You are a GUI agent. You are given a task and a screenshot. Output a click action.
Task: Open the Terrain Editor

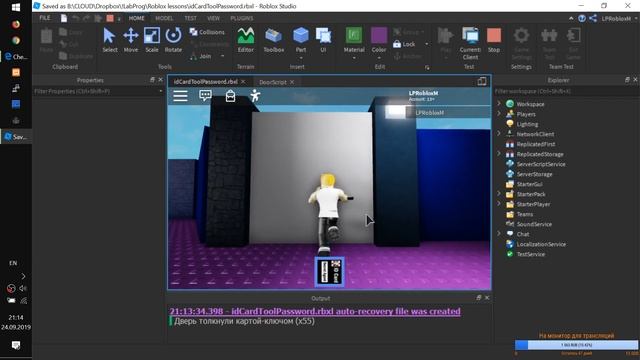click(246, 40)
